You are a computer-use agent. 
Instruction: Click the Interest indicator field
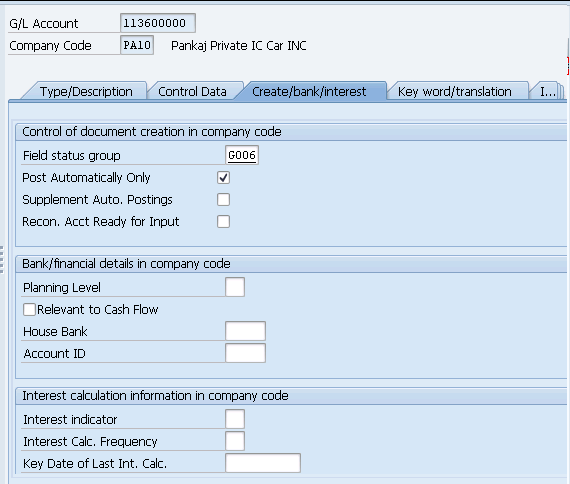pyautogui.click(x=235, y=419)
